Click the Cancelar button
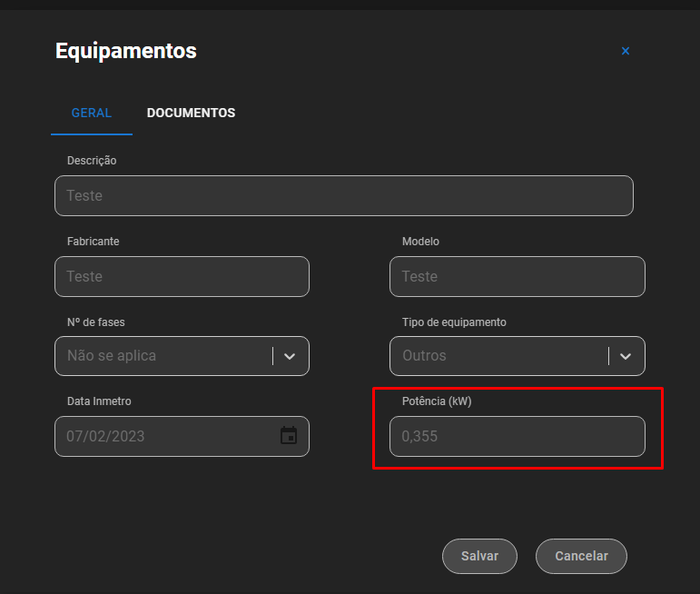Screen dimensions: 700x594 [581, 556]
